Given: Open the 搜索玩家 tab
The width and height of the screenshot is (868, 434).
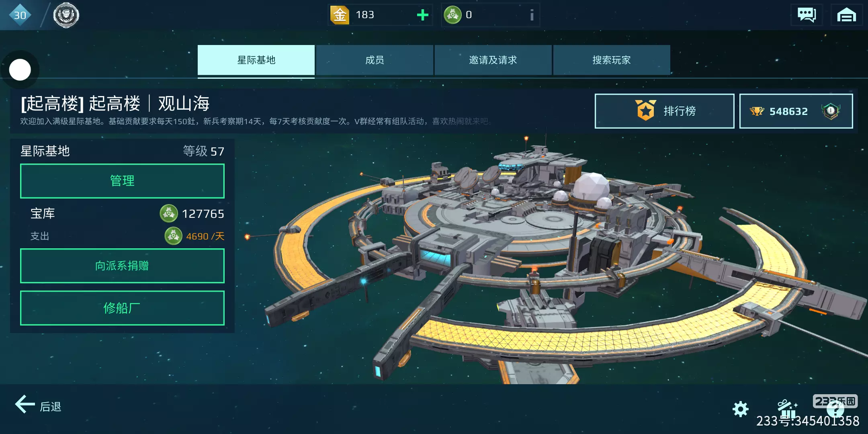Looking at the screenshot, I should (x=612, y=60).
